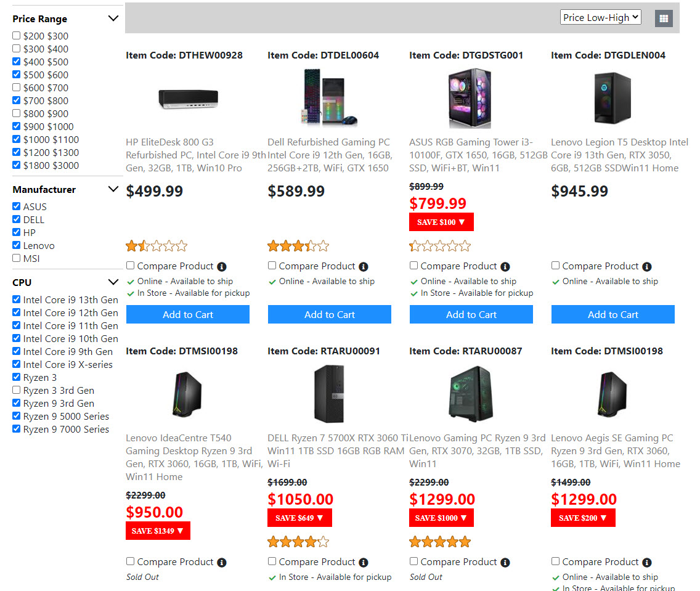
Task: Collapse the CPU filter section
Action: pyautogui.click(x=113, y=282)
